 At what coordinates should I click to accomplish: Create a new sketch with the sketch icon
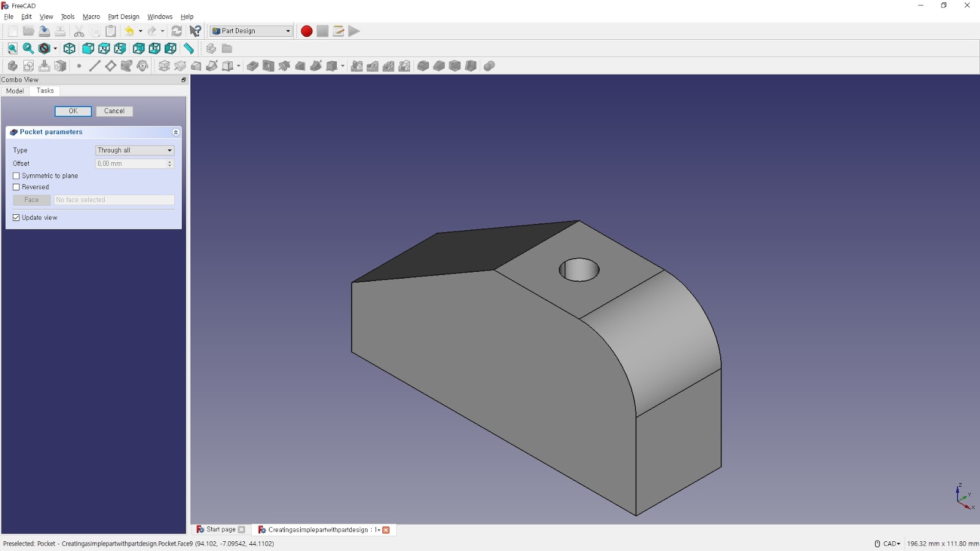coord(28,66)
